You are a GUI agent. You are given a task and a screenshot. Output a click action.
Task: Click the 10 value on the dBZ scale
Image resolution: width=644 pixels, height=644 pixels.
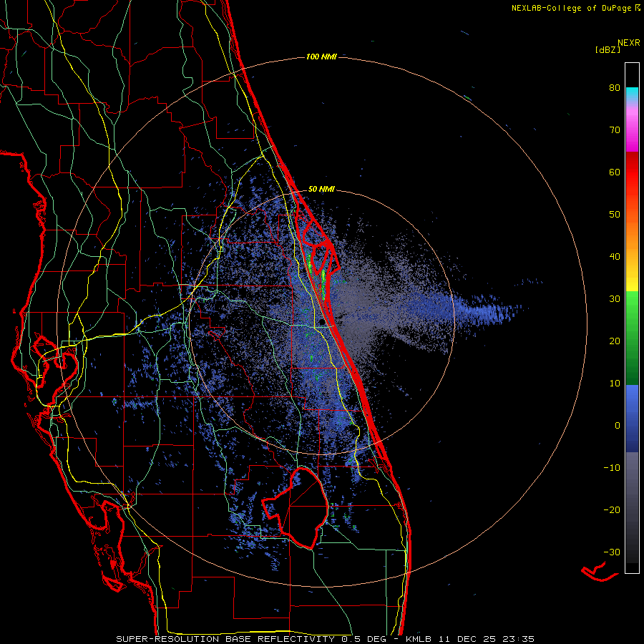pyautogui.click(x=615, y=384)
